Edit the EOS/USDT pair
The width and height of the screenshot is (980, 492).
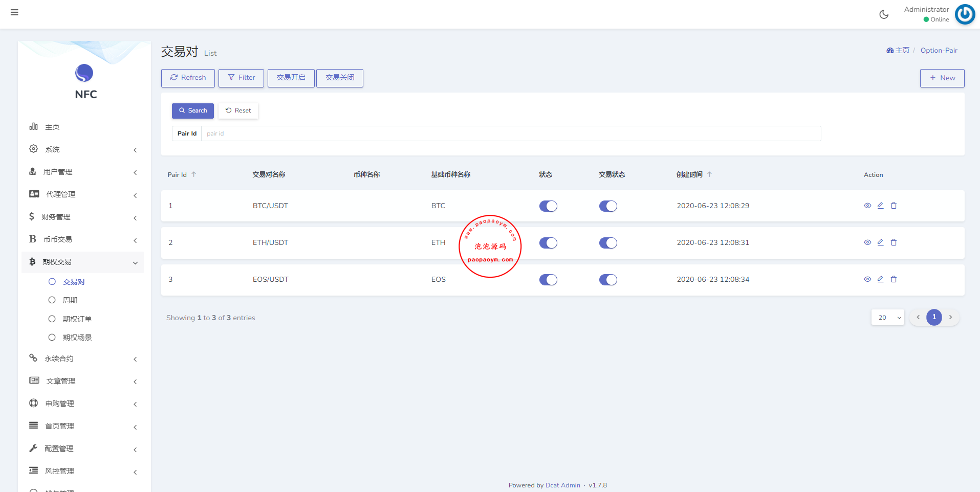pyautogui.click(x=880, y=279)
